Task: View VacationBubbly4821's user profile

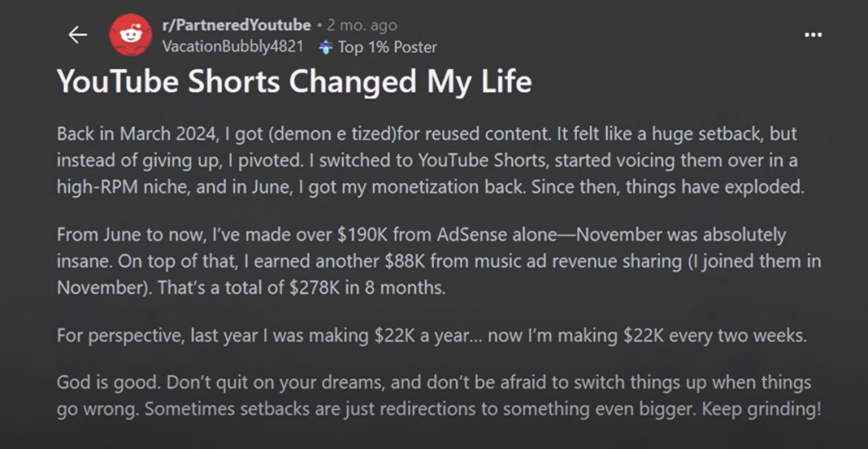Action: click(x=233, y=47)
